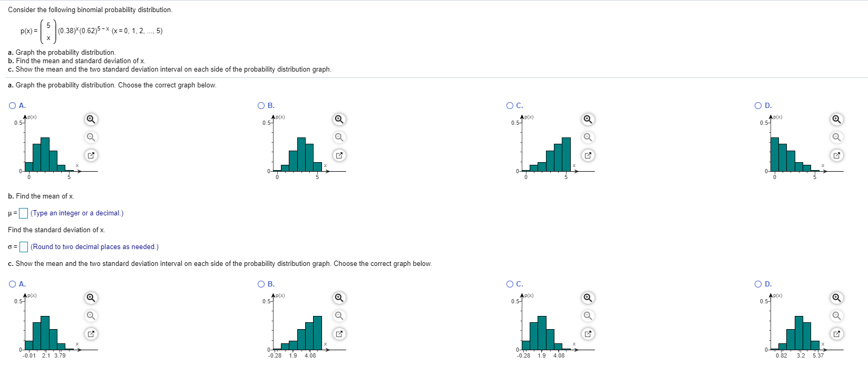
Task: Click the mean μ answer input box
Action: click(23, 213)
